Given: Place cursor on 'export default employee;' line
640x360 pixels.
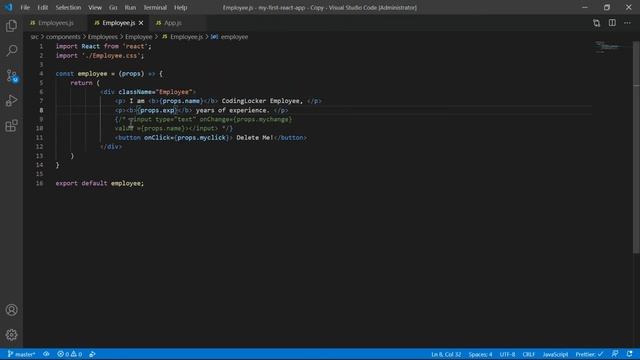Looking at the screenshot, I should click(100, 183).
